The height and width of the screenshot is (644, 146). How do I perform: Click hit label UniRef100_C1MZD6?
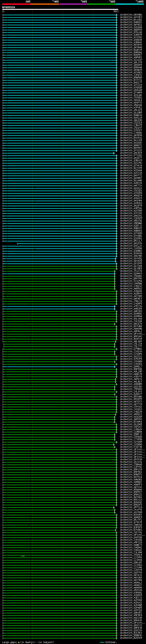click(x=131, y=249)
